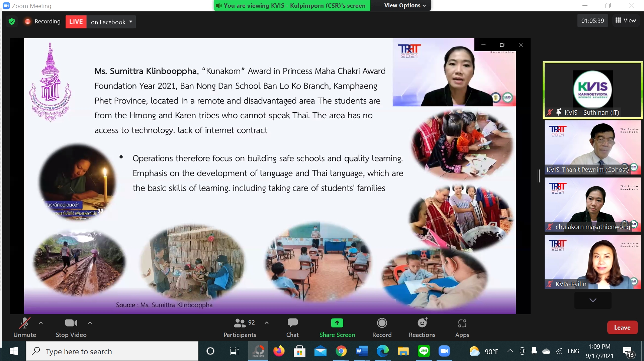Click the meeting timer 01:05:39
This screenshot has height=361, width=644.
(x=592, y=21)
